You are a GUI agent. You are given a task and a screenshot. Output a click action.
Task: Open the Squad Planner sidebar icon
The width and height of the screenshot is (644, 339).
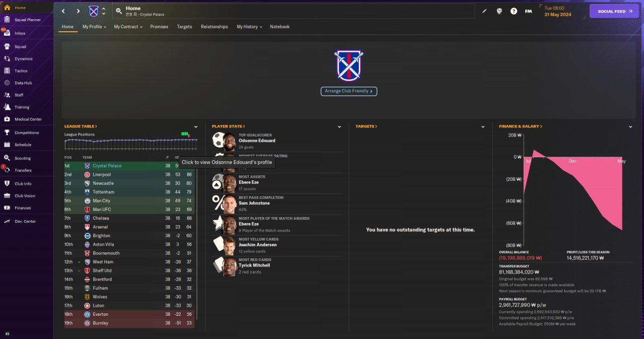pyautogui.click(x=7, y=20)
